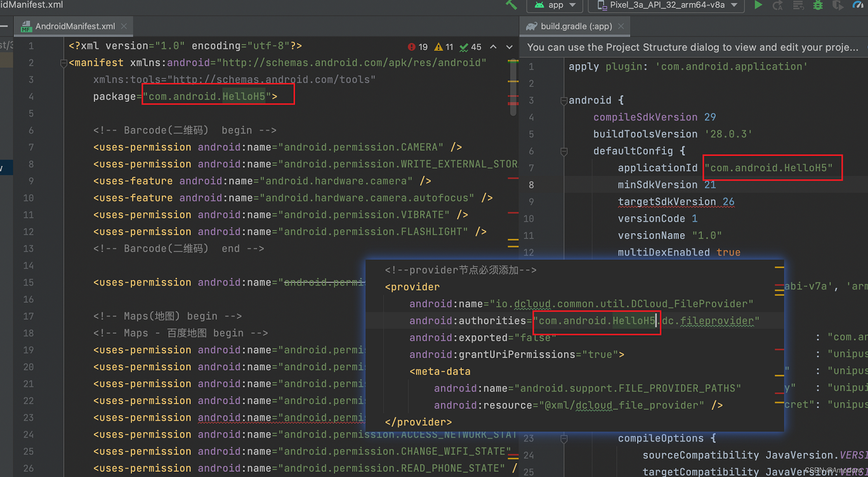Image resolution: width=868 pixels, height=477 pixels.
Task: Click the camera.autofocus uses-feature line
Action: point(293,198)
